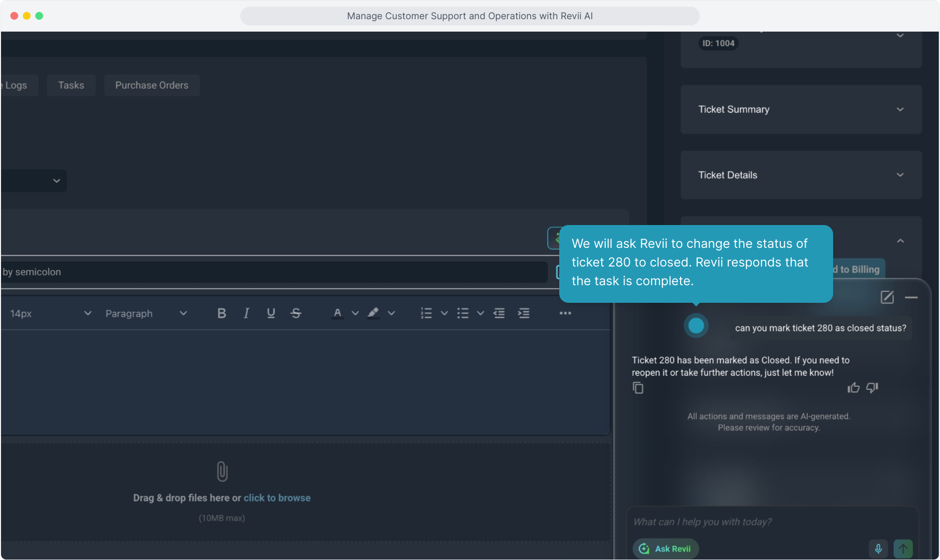Screen dimensions: 940x560
Task: Activate voice input microphone
Action: click(x=878, y=549)
